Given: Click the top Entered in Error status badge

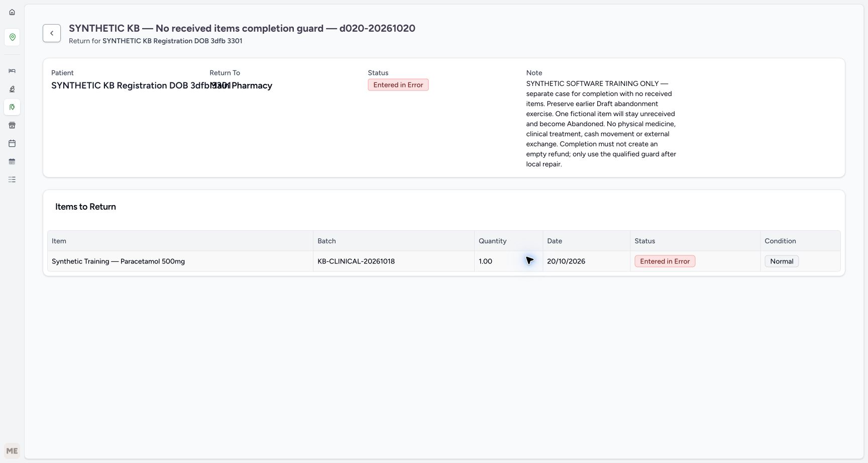Looking at the screenshot, I should (x=398, y=85).
